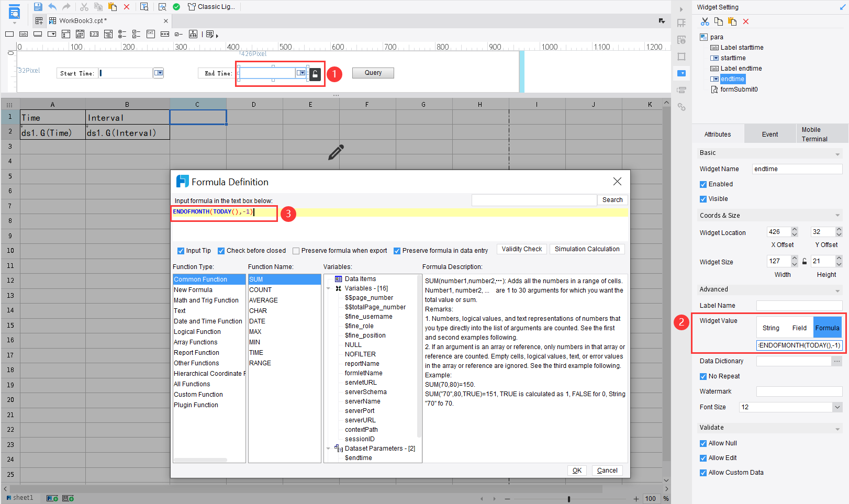
Task: Delete endtime widget using red X icon
Action: 746,21
